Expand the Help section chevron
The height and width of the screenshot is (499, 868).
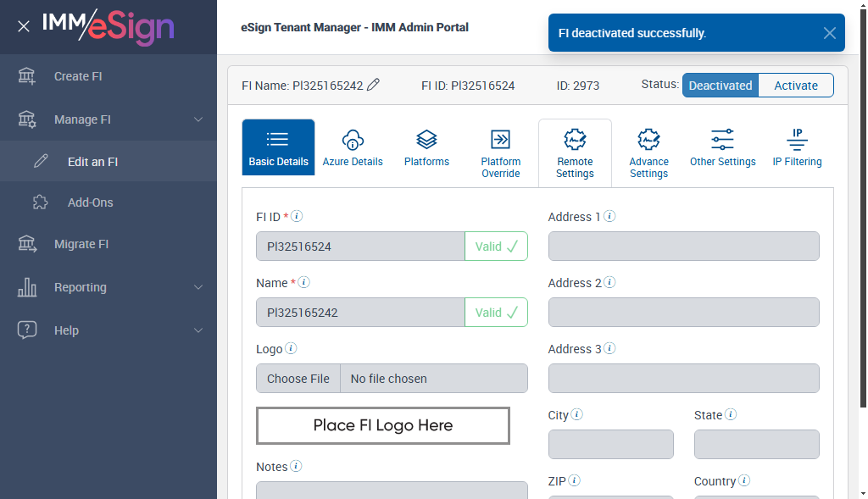[x=198, y=330]
